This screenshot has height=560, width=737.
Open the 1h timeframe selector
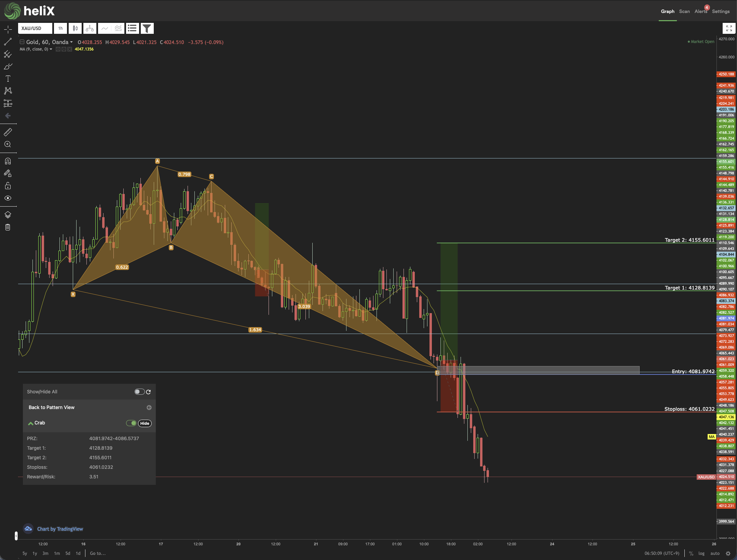coord(60,28)
